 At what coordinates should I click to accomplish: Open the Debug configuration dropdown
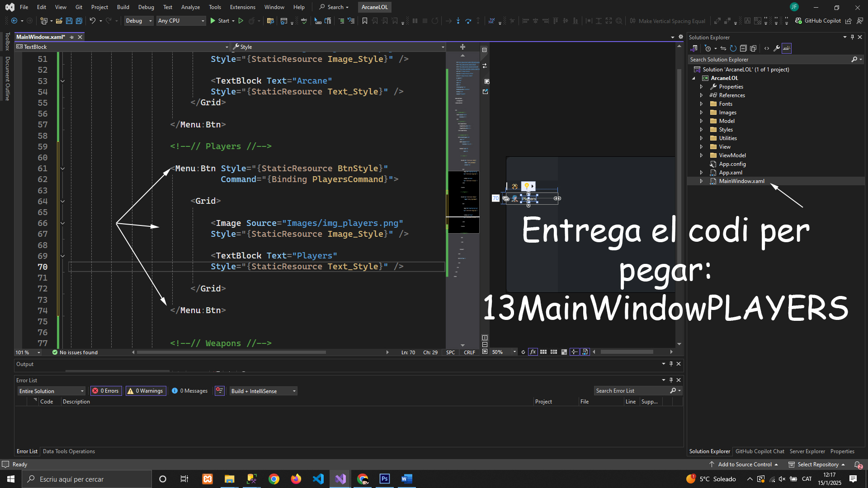[138, 21]
